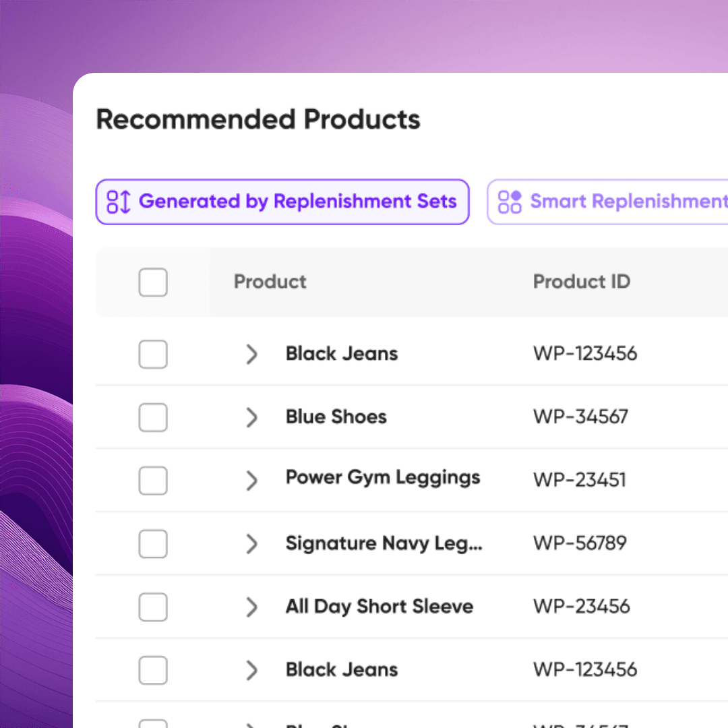Click the Product column header
The height and width of the screenshot is (728, 728).
pos(270,281)
